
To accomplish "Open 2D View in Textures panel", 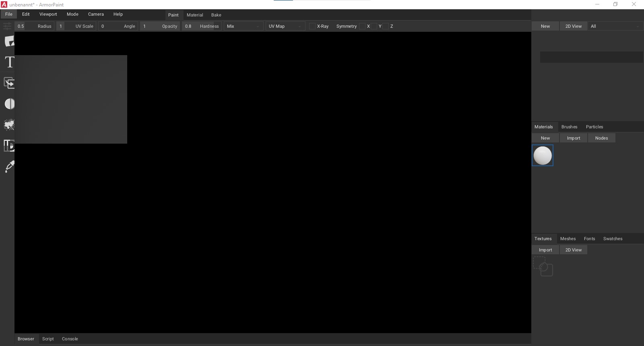I will tap(574, 250).
